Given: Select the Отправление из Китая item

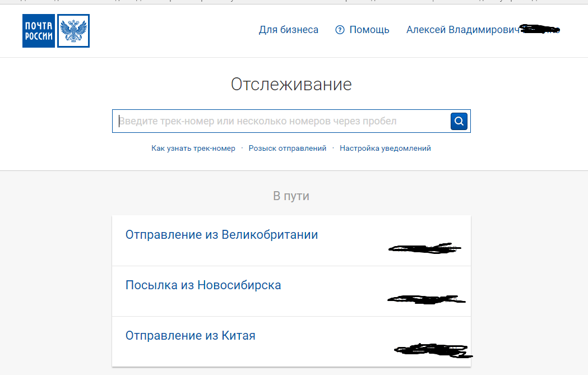Looking at the screenshot, I should pyautogui.click(x=190, y=336).
